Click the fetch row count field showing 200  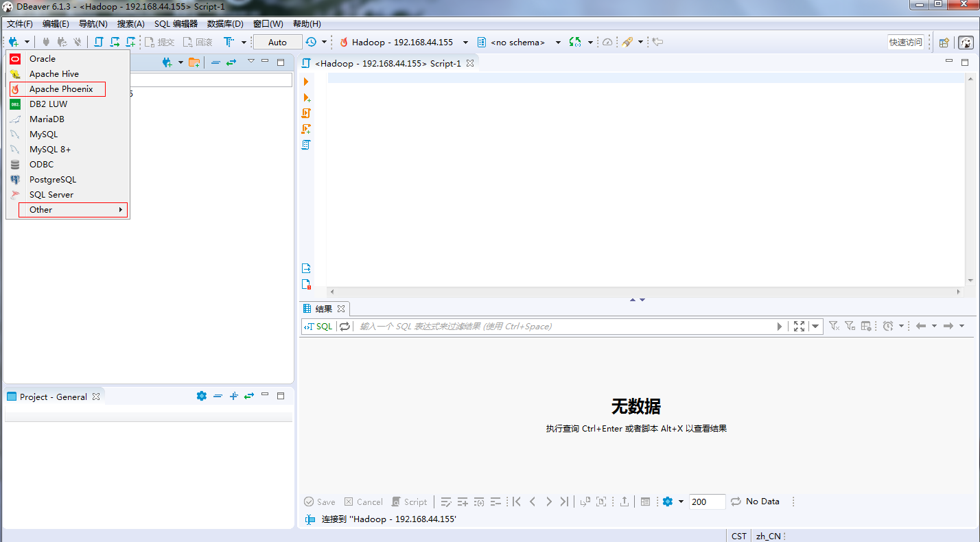tap(707, 502)
